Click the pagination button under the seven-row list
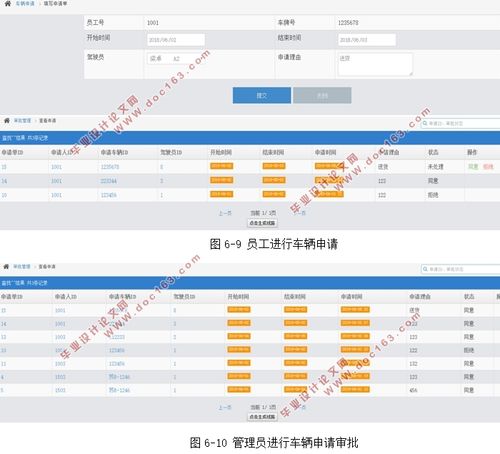Viewport: 500px width, 454px height. [x=262, y=417]
